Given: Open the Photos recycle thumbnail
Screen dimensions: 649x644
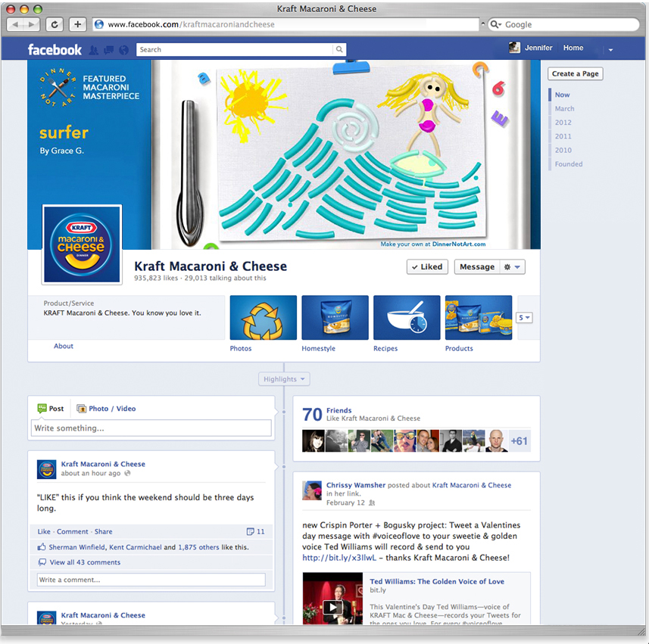Looking at the screenshot, I should point(264,318).
